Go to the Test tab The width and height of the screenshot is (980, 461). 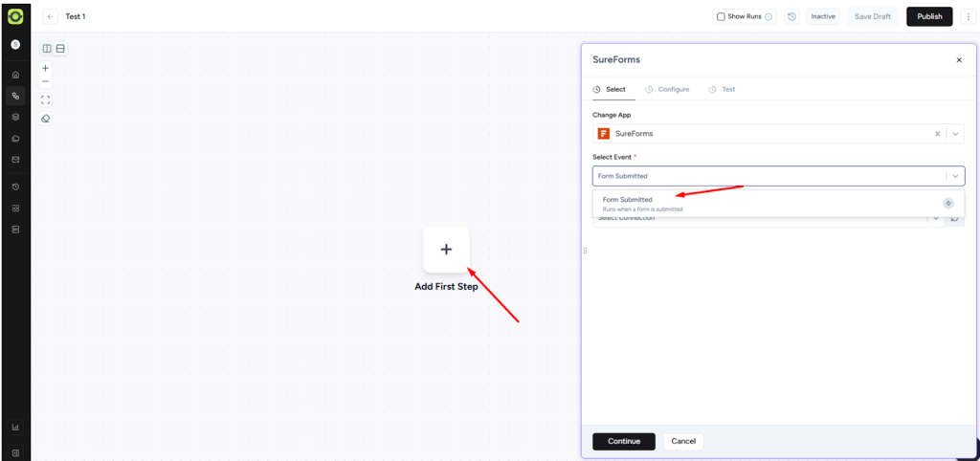[x=727, y=89]
